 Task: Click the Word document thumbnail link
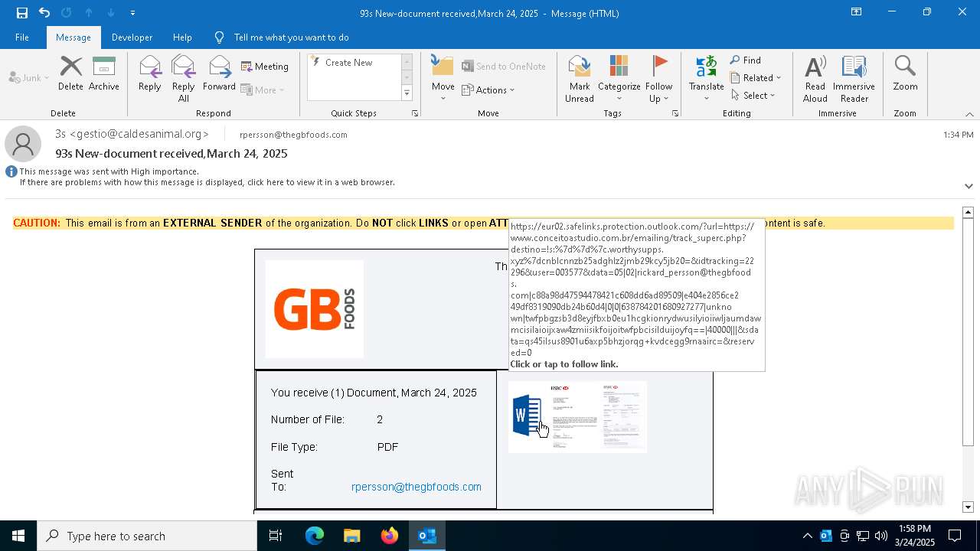click(577, 417)
